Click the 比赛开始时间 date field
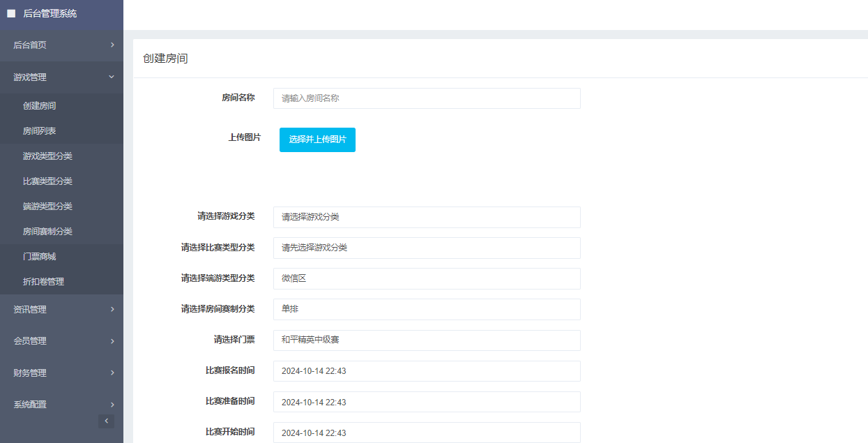The height and width of the screenshot is (443, 868). pos(427,433)
